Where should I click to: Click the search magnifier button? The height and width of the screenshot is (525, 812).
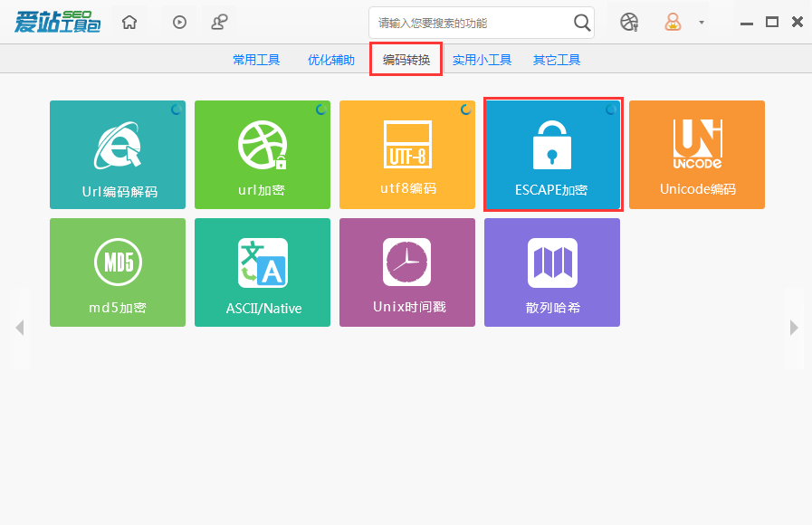[x=582, y=21]
